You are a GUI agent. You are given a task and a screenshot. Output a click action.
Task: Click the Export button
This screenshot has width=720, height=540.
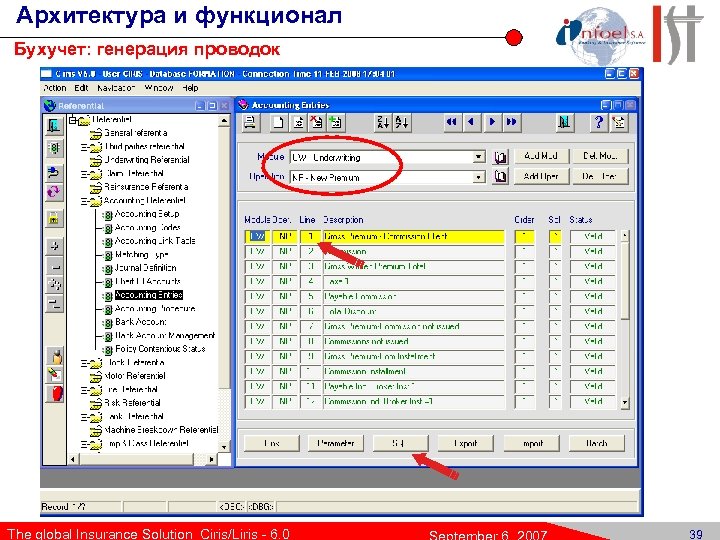pos(466,444)
